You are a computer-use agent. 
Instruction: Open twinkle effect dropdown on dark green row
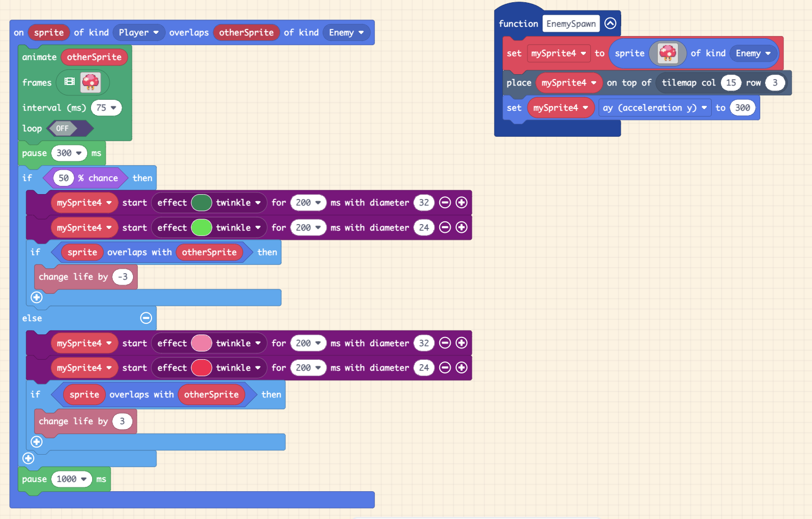click(238, 203)
